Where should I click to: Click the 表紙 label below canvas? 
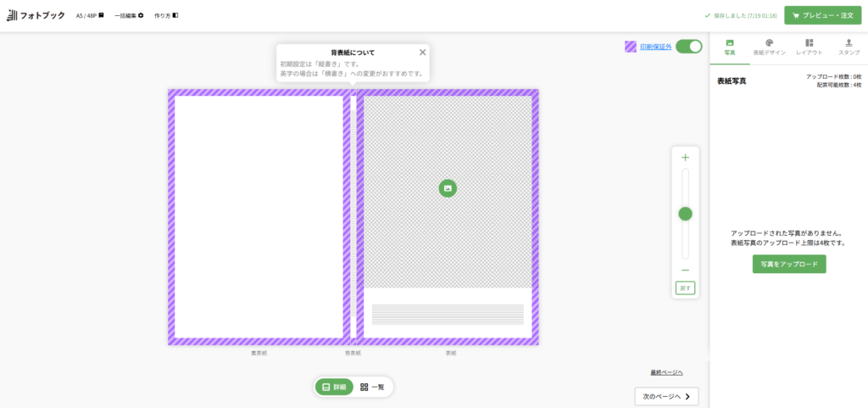451,353
